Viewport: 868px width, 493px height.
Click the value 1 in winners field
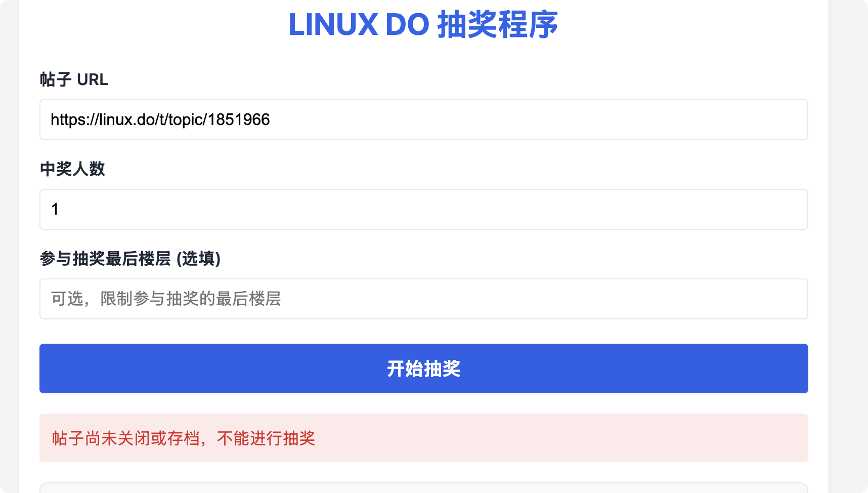pyautogui.click(x=55, y=209)
